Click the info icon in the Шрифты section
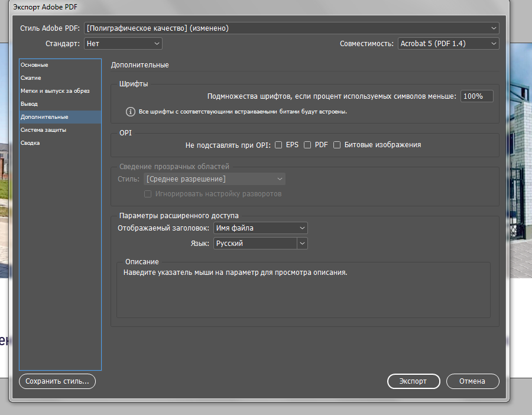The height and width of the screenshot is (415, 532). 130,112
